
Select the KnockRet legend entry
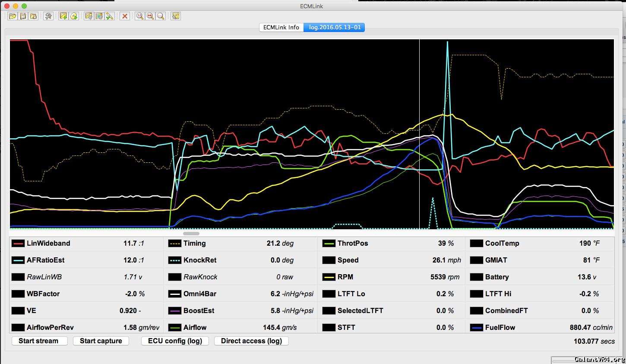pyautogui.click(x=199, y=260)
